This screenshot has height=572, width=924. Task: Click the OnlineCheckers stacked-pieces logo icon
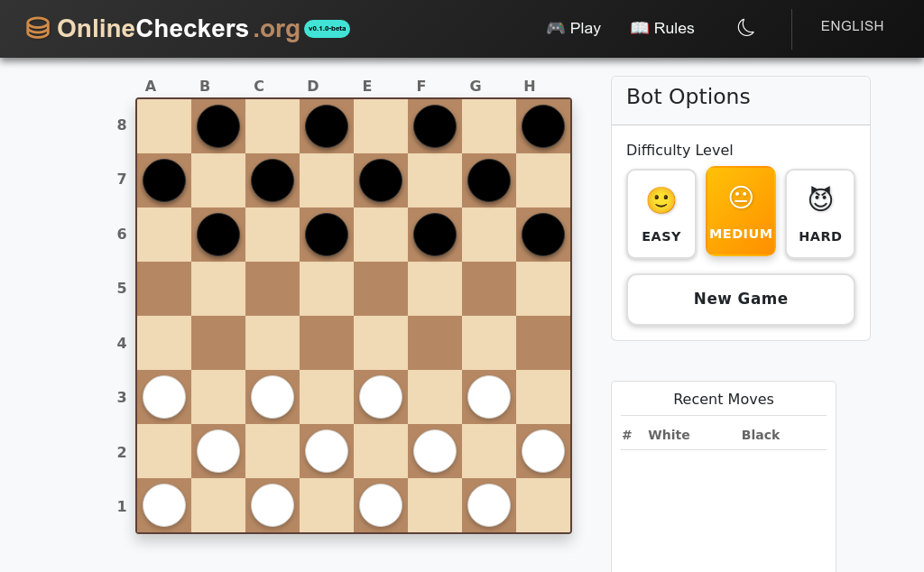[37, 28]
